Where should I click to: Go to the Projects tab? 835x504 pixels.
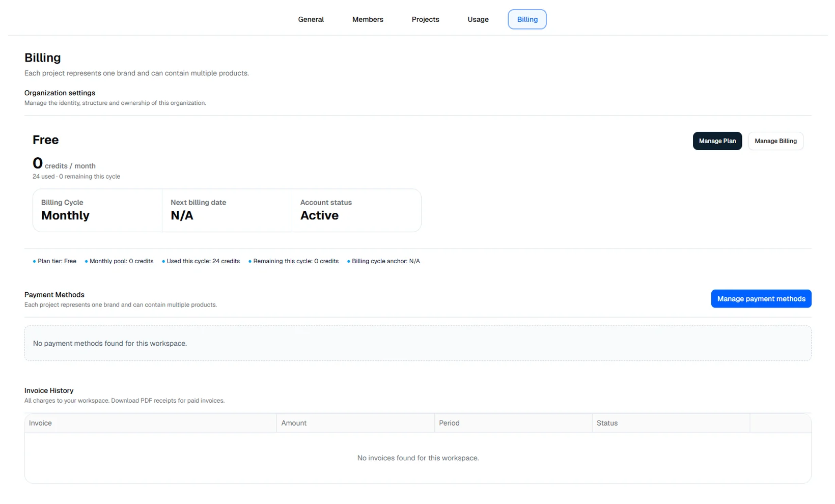[x=425, y=19]
